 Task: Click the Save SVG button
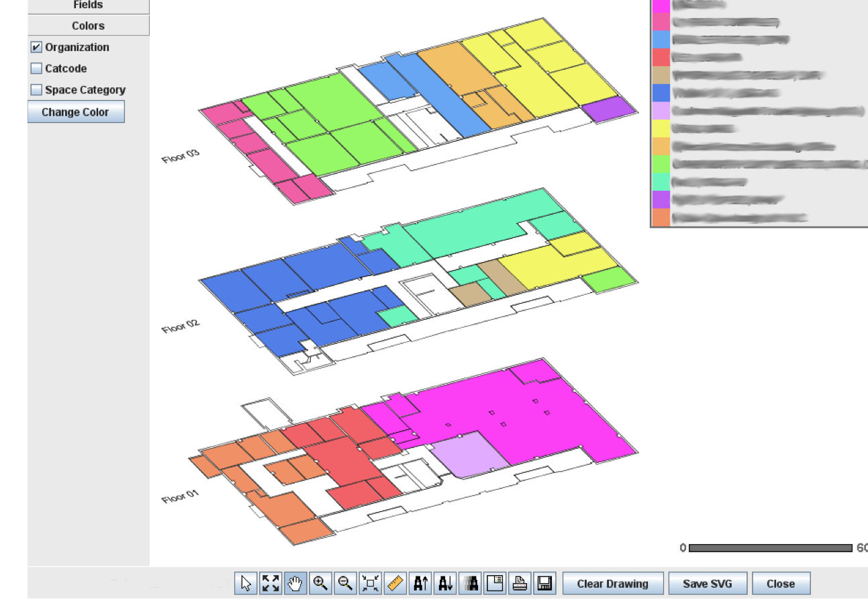[x=708, y=583]
